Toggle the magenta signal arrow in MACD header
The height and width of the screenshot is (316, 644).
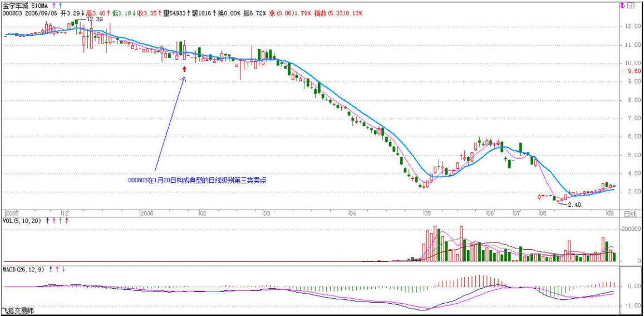pyautogui.click(x=57, y=269)
